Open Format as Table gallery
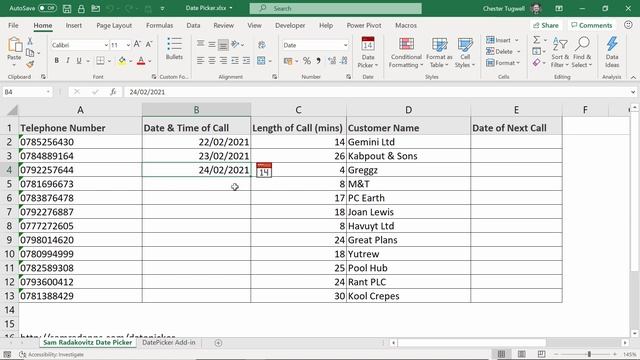This screenshot has width=640, height=360. pyautogui.click(x=439, y=52)
